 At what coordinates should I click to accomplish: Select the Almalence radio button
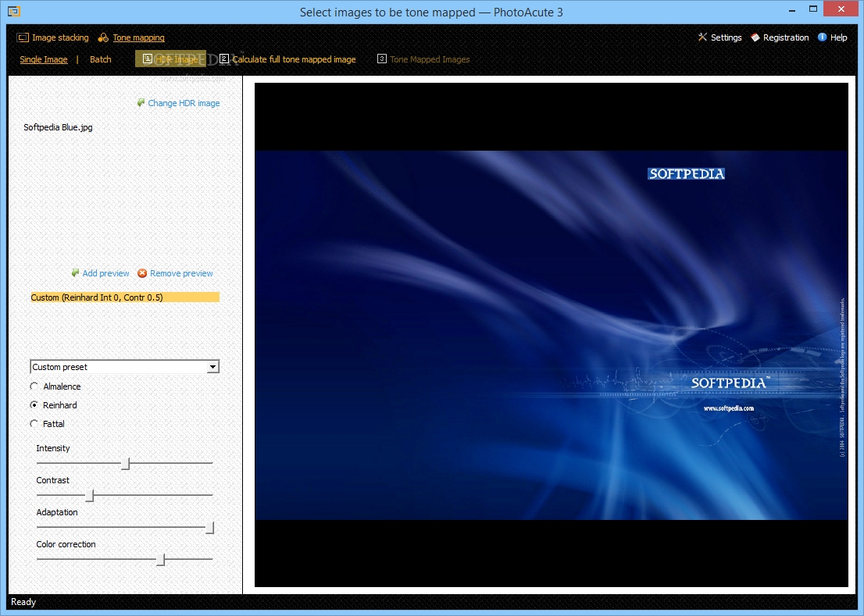34,386
